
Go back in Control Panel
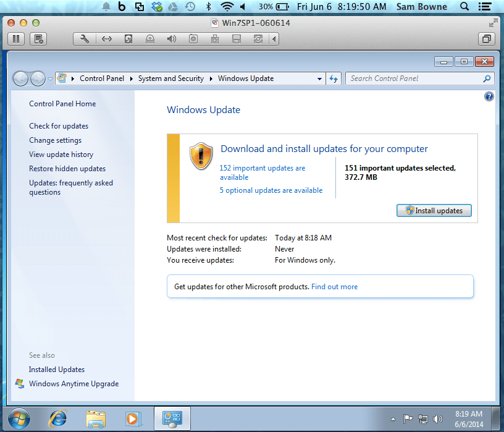pos(20,78)
